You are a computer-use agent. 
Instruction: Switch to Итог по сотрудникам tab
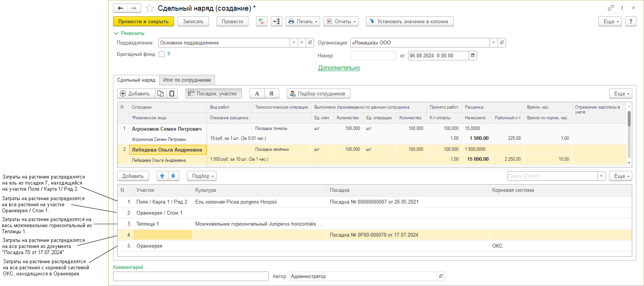pos(187,80)
